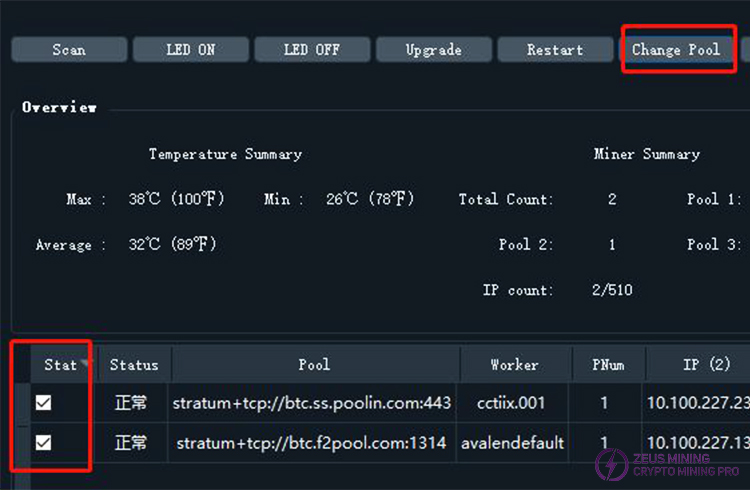Viewport: 750px width, 490px height.
Task: Click the Worker column header
Action: pos(514,365)
